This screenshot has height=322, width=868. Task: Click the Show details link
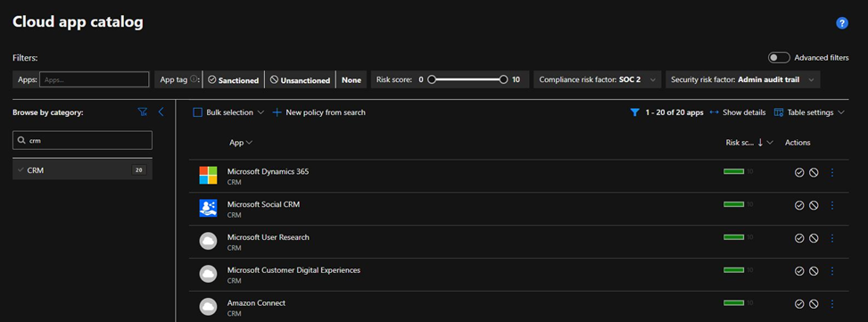point(738,112)
